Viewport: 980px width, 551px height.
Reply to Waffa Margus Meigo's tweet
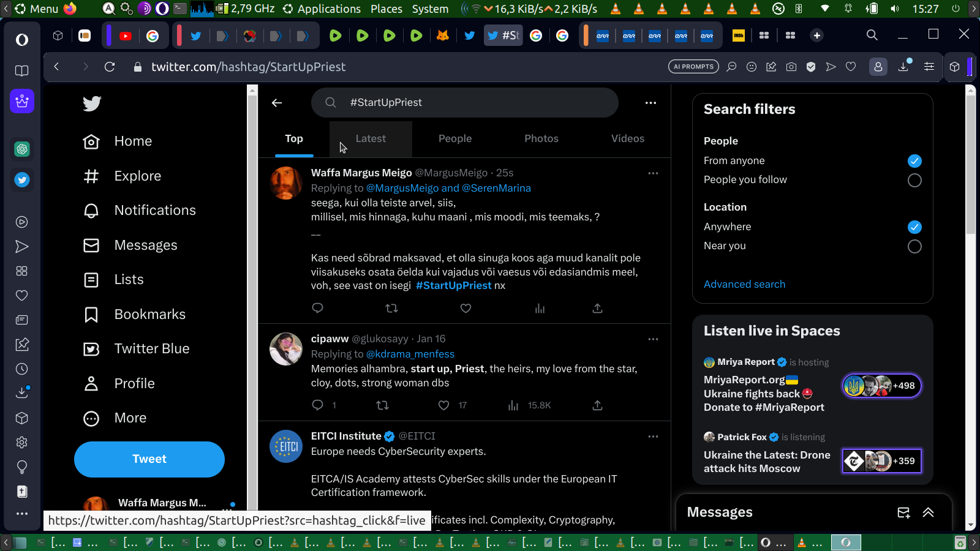point(317,308)
